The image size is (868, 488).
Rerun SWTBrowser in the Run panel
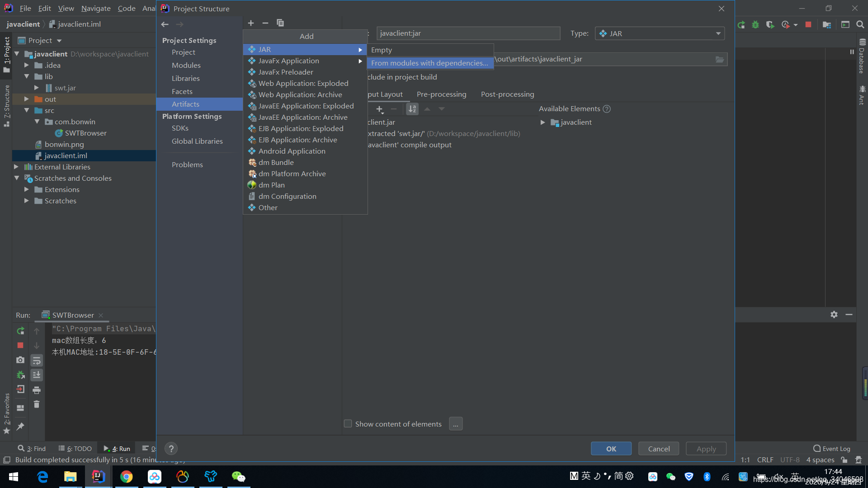click(20, 331)
